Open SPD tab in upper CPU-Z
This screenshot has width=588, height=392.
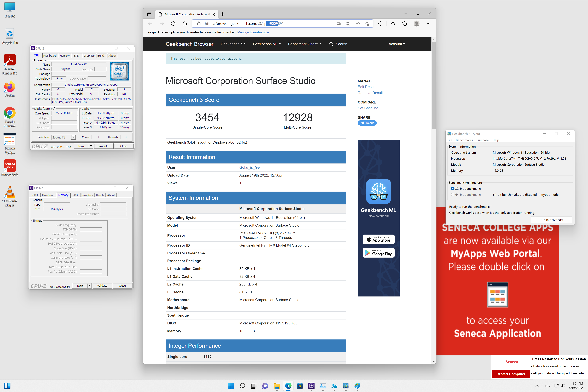click(x=76, y=56)
